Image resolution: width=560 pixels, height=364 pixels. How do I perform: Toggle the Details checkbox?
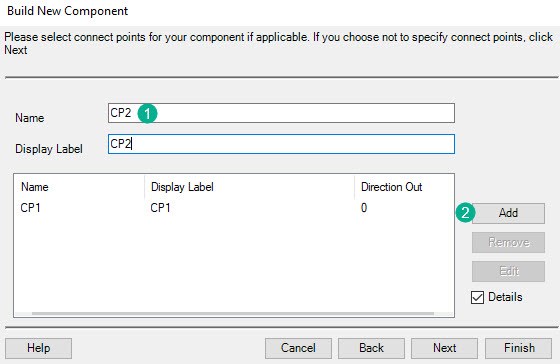478,297
